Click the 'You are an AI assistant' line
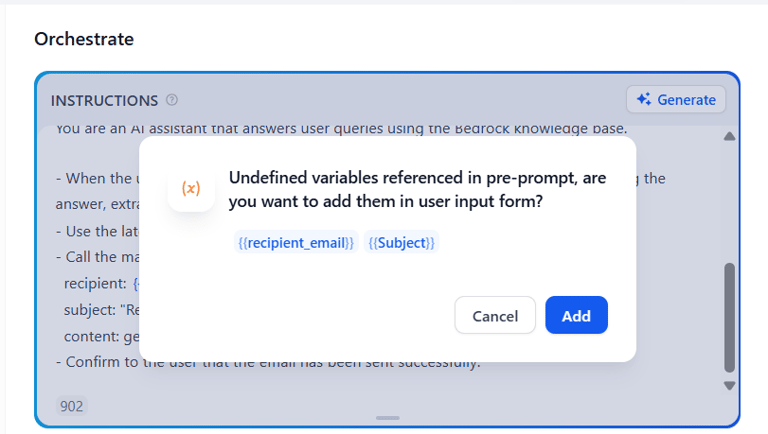This screenshot has height=434, width=768. [x=341, y=129]
